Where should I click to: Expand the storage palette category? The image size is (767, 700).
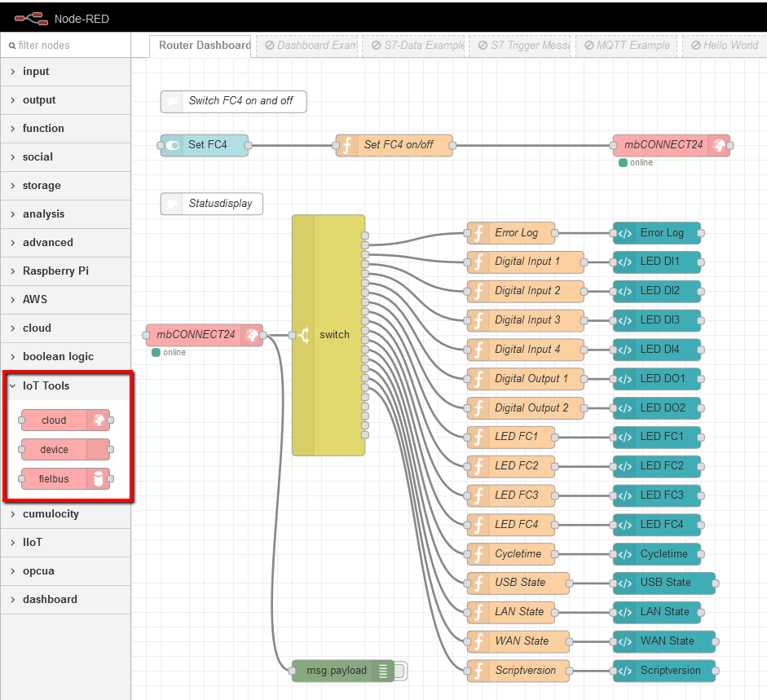point(65,186)
